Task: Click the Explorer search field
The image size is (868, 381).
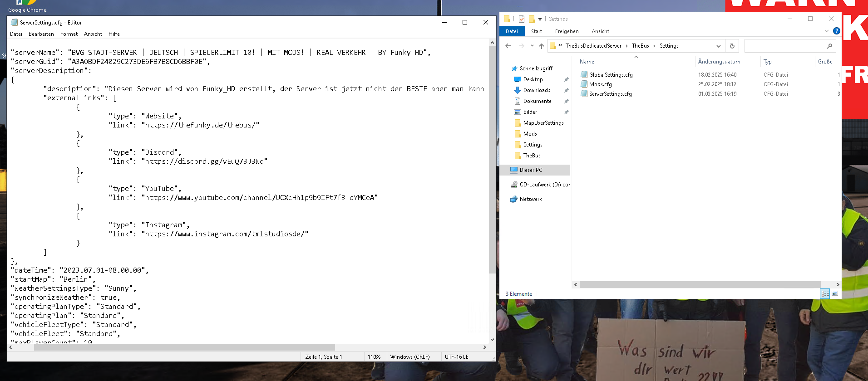Action: 785,46
